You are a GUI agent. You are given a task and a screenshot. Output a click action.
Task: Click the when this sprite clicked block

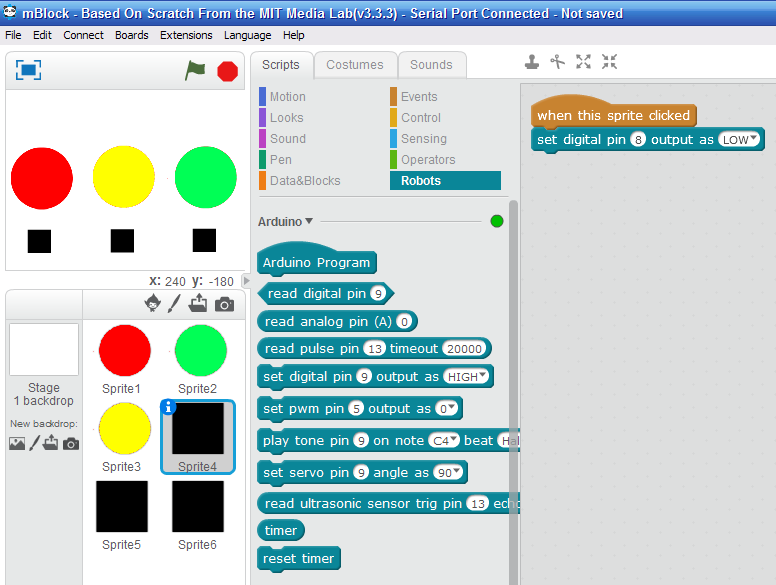(614, 112)
